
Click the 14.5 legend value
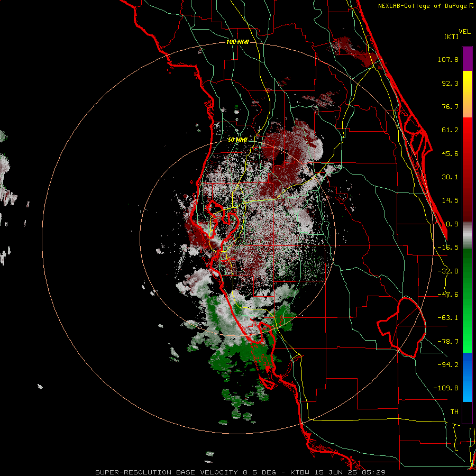(x=450, y=200)
